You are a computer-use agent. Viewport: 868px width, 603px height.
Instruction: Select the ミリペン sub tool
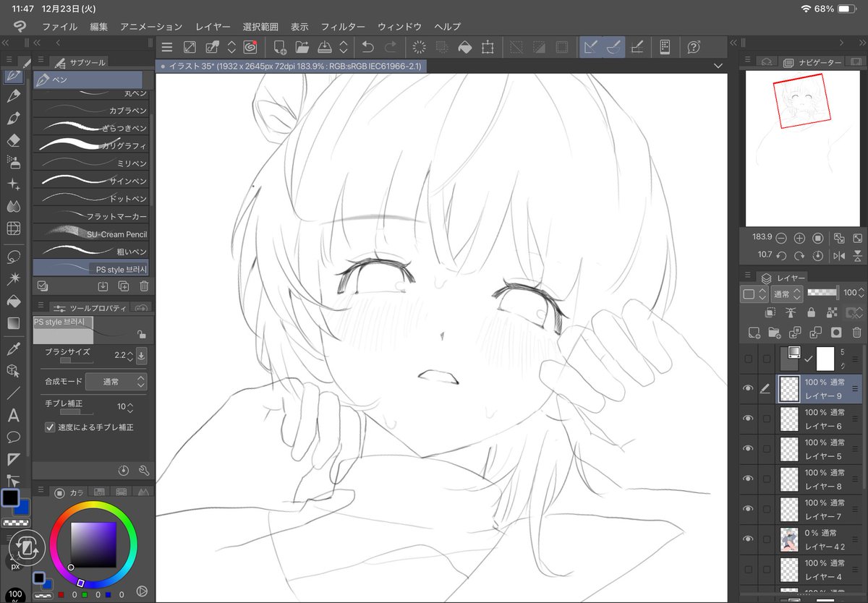point(91,163)
